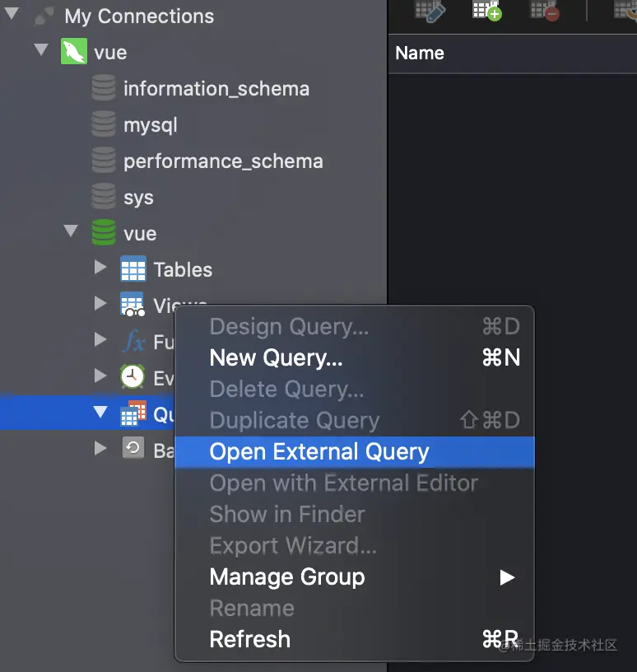Click the green MySQL connection icon for vue
This screenshot has height=672, width=637.
click(x=74, y=51)
